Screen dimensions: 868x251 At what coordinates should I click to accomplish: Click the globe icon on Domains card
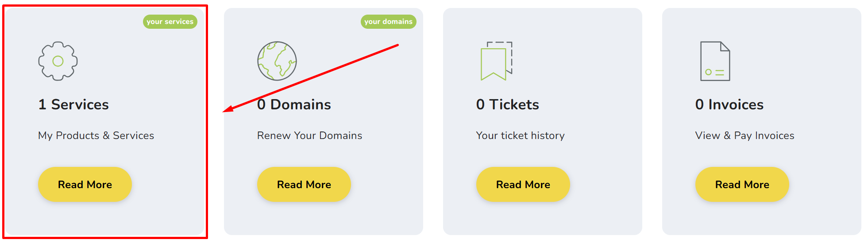click(277, 61)
